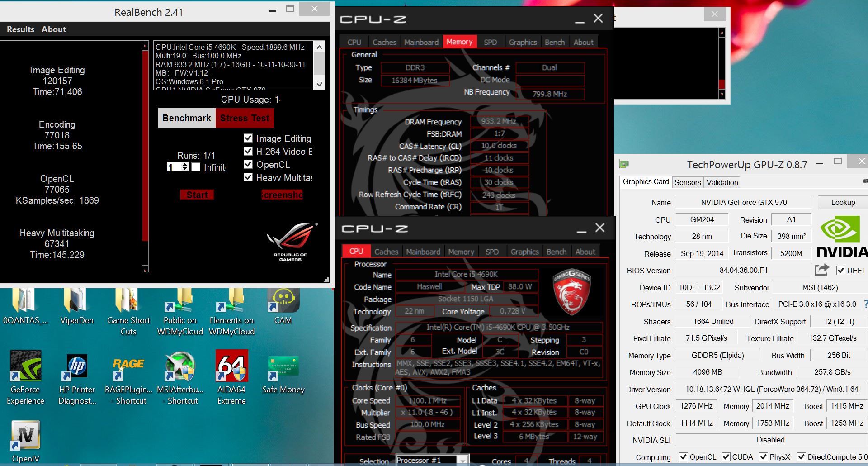
Task: Open the Processor #1 selection dropdown
Action: point(462,461)
